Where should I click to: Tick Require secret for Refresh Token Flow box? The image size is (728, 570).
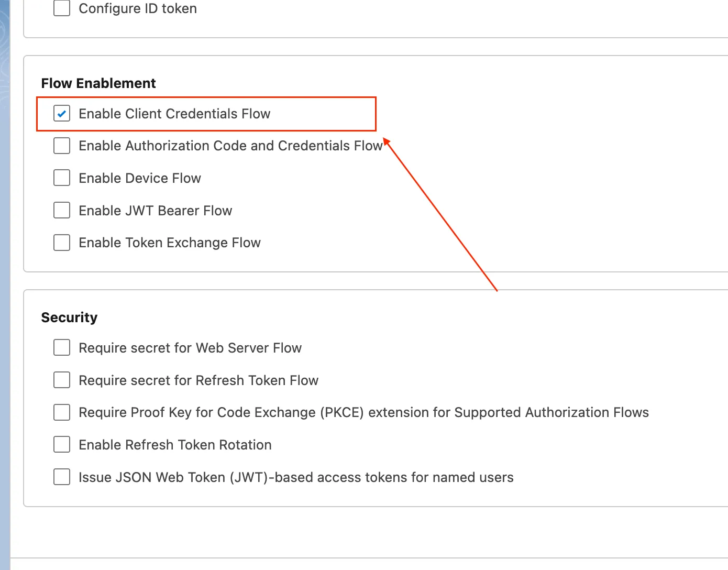pos(62,380)
